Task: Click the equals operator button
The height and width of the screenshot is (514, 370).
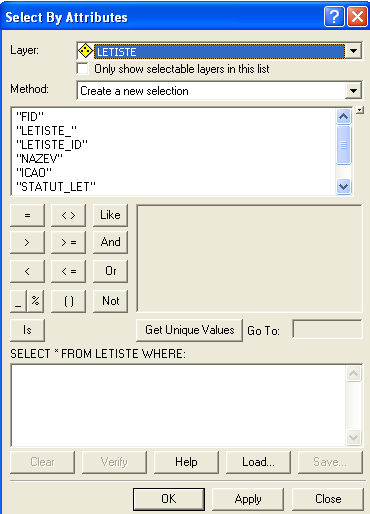Action: point(27,215)
